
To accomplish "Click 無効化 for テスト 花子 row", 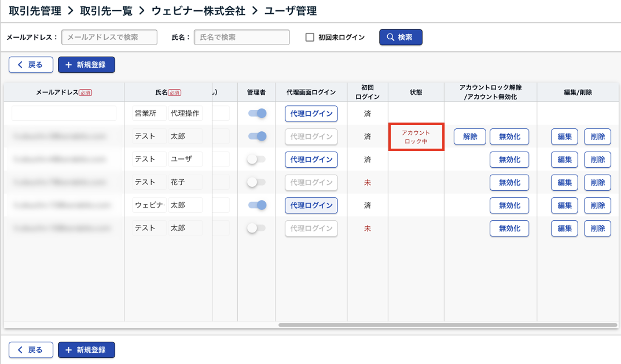I will 509,183.
